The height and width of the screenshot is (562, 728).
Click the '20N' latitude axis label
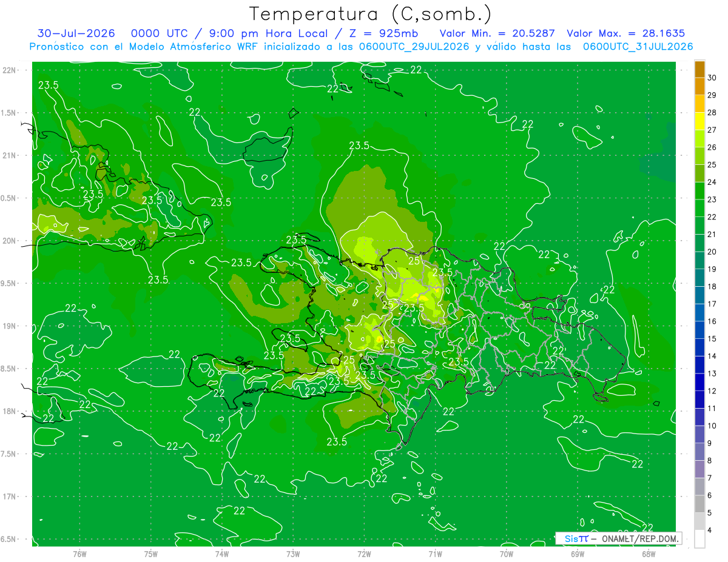[10, 241]
